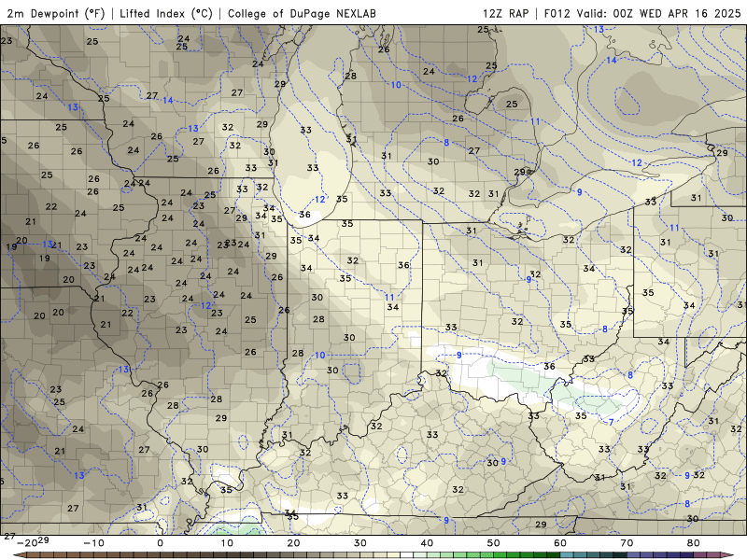747x560 pixels.
Task: Click the '40' tick label on color scale
Action: (x=427, y=543)
